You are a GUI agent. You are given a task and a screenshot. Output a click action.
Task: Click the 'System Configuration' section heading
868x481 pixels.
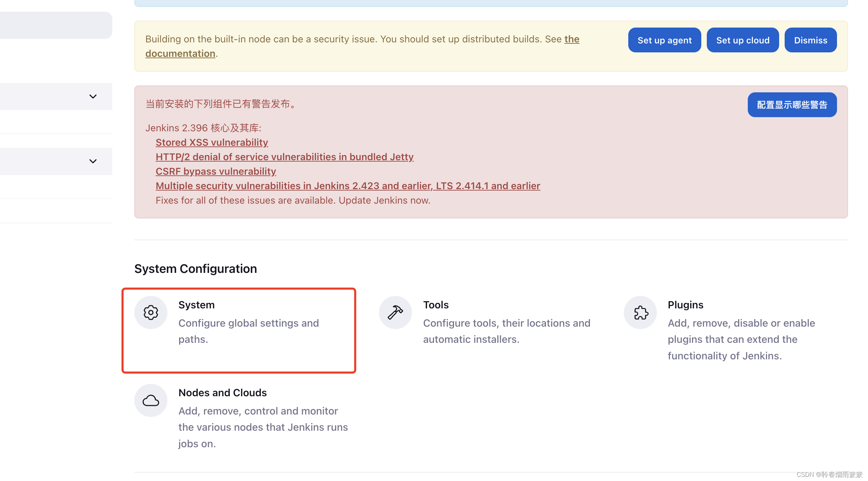(196, 269)
